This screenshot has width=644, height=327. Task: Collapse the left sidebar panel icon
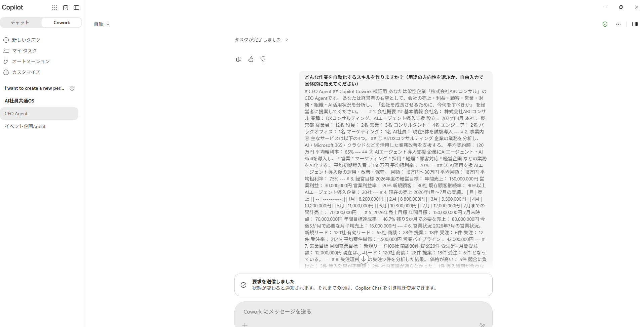[76, 8]
